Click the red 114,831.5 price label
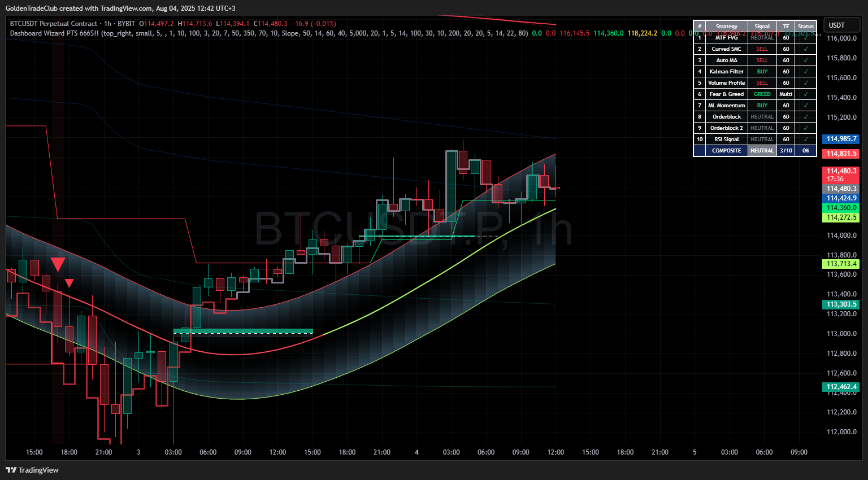The width and height of the screenshot is (868, 480). 841,154
